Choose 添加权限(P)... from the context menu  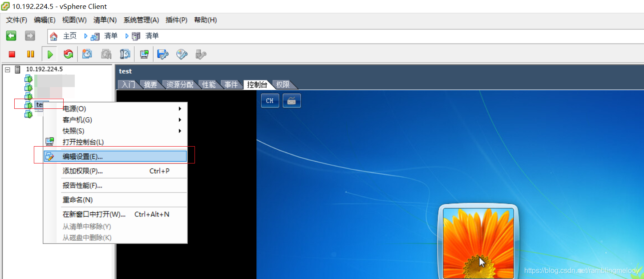(115, 171)
